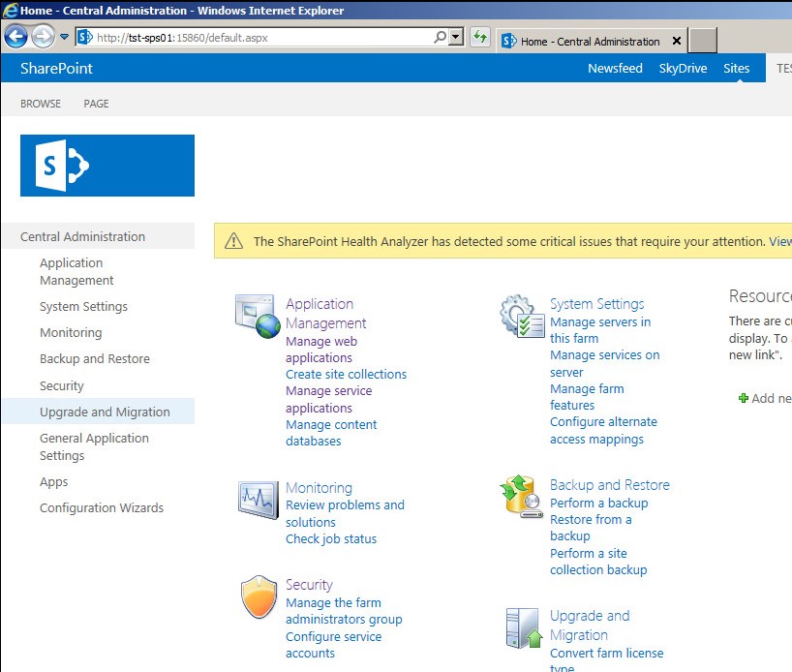Click Manage service applications link
The width and height of the screenshot is (792, 672).
[329, 399]
